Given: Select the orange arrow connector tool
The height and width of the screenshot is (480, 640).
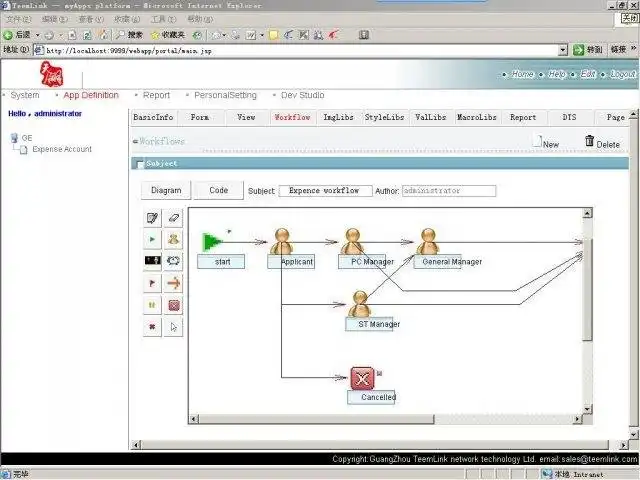Looking at the screenshot, I should [x=173, y=283].
